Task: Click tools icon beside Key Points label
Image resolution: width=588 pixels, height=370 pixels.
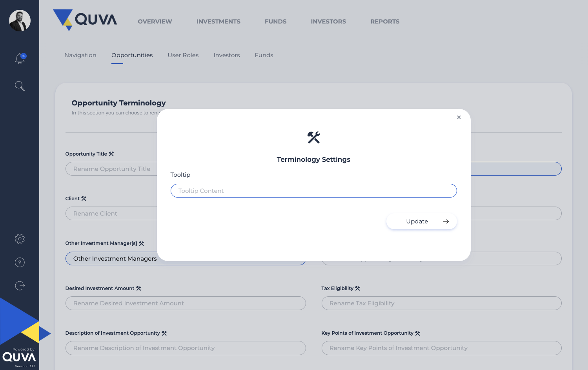Action: [x=417, y=333]
